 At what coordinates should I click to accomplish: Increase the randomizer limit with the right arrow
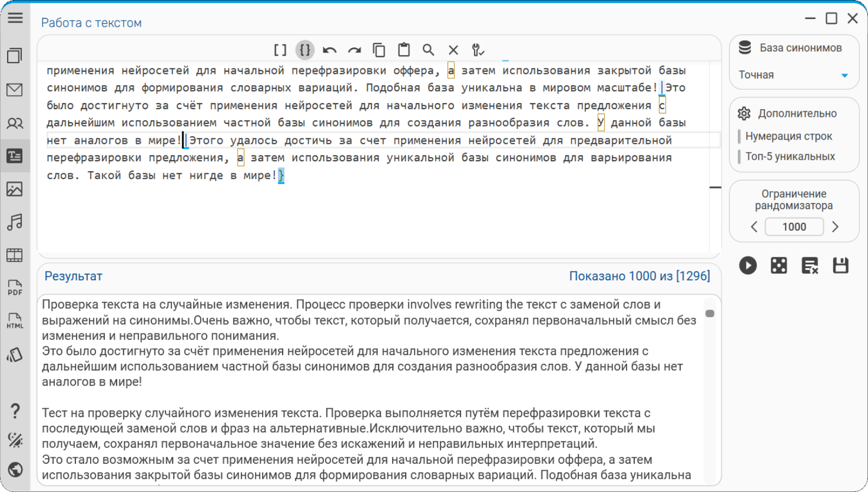pos(835,226)
